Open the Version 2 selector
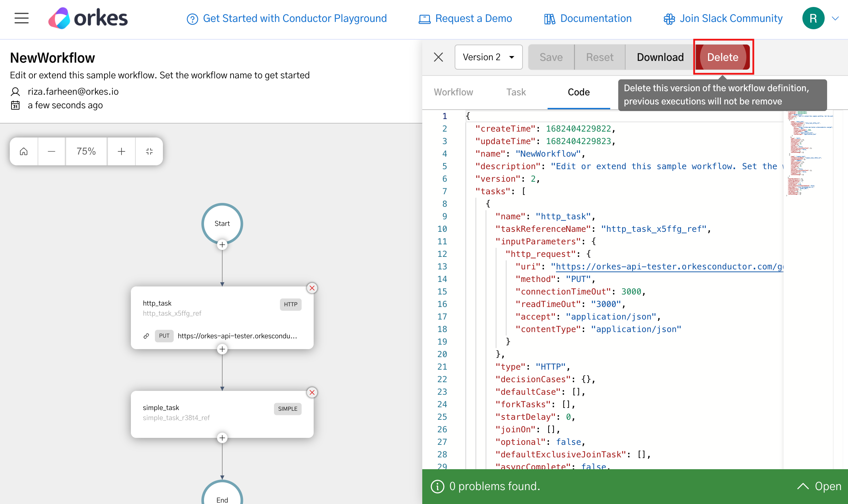Viewport: 848px width, 504px height. click(x=488, y=57)
